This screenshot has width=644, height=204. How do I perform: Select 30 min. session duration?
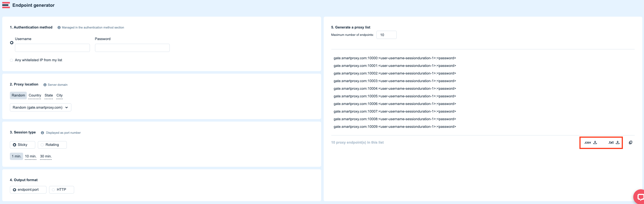coord(46,156)
